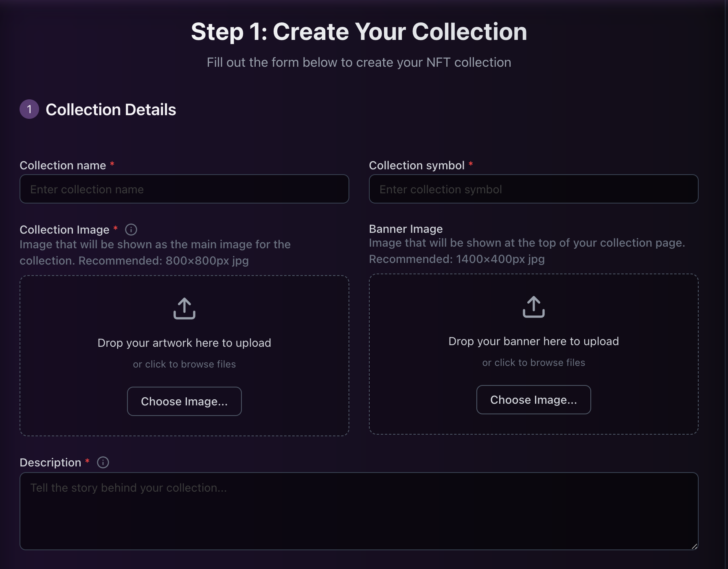The height and width of the screenshot is (569, 728).
Task: Click the Description field label
Action: point(50,462)
